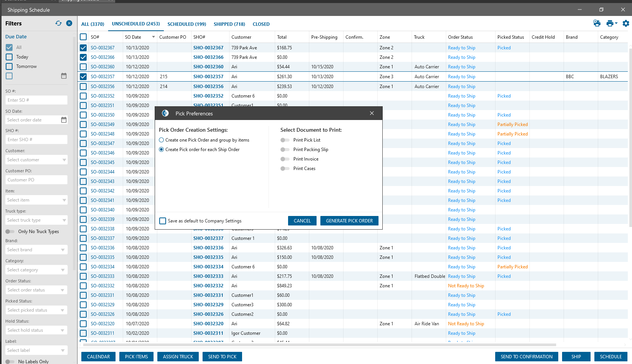Open the printer options dropdown arrow
The image size is (632, 364).
tap(616, 24)
